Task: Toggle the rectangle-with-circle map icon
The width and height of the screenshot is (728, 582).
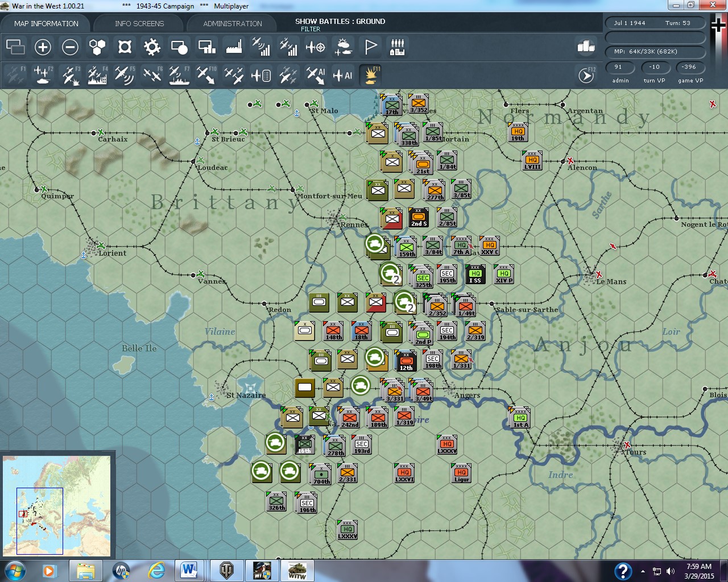Action: (179, 47)
